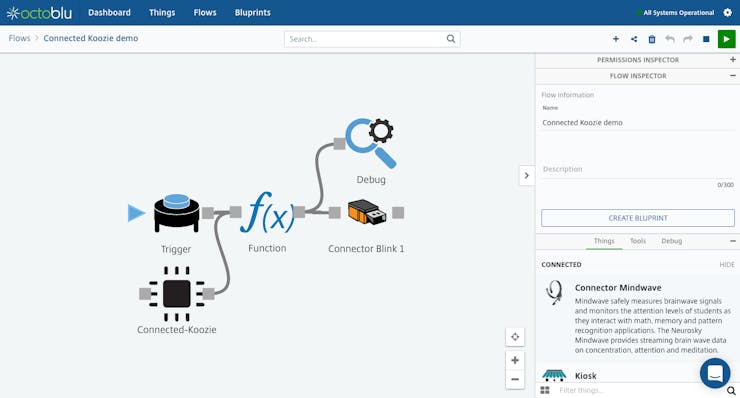Click the Connected-Koozie output port
Image resolution: width=740 pixels, height=398 pixels.
pyautogui.click(x=208, y=294)
